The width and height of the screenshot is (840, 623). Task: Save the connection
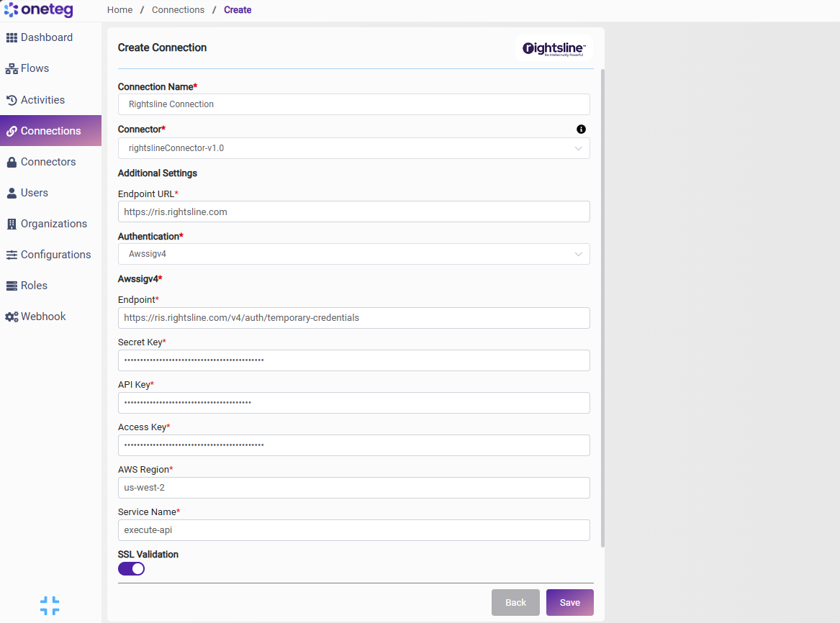pyautogui.click(x=569, y=603)
